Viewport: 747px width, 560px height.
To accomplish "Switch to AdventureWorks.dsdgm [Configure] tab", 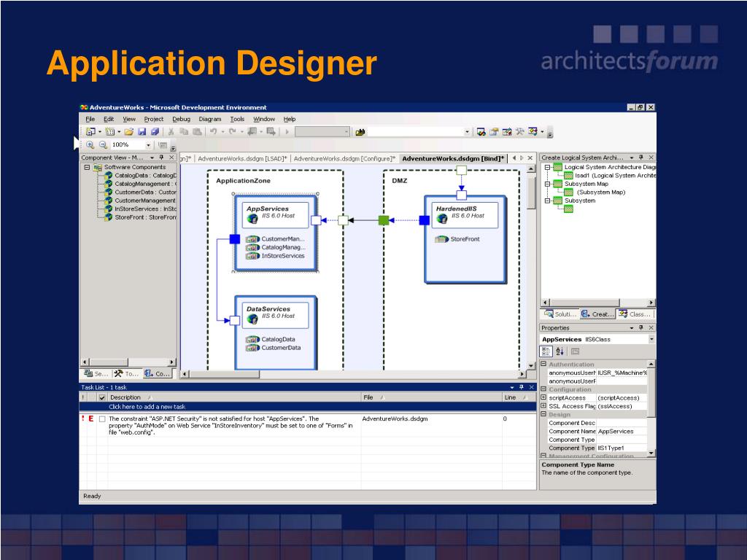I will click(x=344, y=158).
